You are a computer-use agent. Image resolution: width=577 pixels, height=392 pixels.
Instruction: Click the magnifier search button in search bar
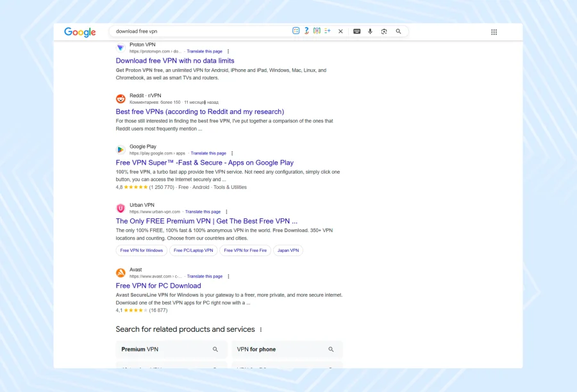pos(399,31)
